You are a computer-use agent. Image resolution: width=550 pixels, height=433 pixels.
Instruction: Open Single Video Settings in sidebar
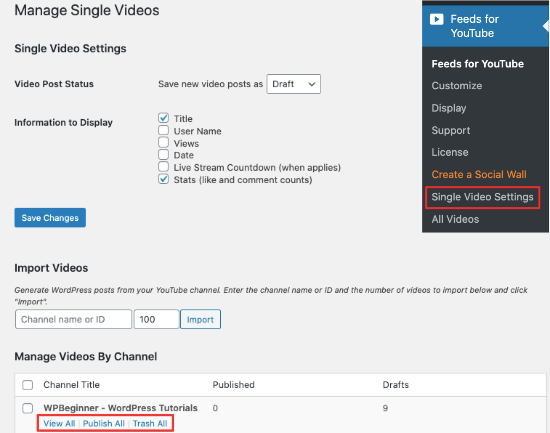tap(482, 197)
